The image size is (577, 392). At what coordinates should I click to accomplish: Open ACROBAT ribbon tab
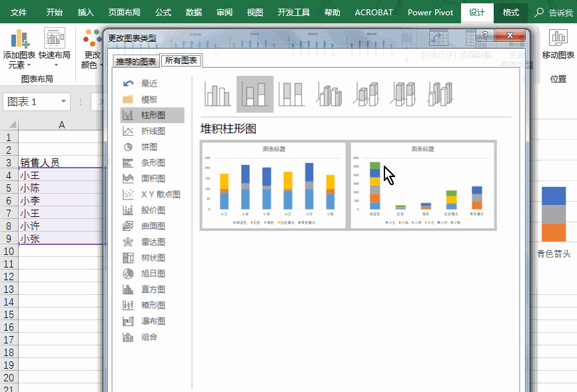374,12
